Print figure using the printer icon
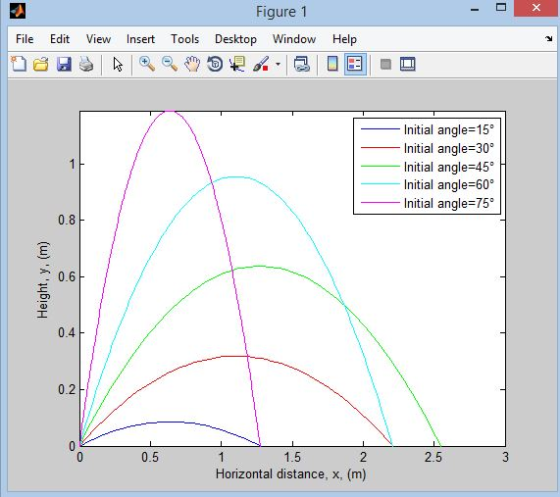This screenshot has height=497, width=560. point(86,65)
